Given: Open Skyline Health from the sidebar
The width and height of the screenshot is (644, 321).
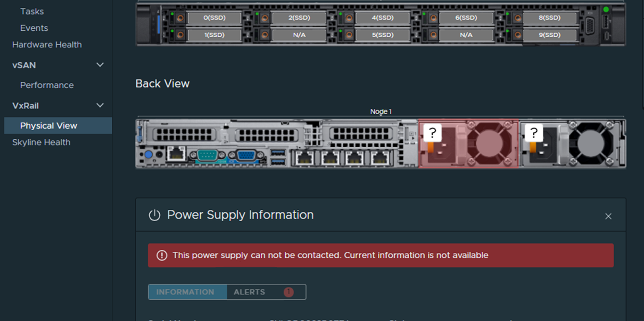Looking at the screenshot, I should [x=41, y=142].
